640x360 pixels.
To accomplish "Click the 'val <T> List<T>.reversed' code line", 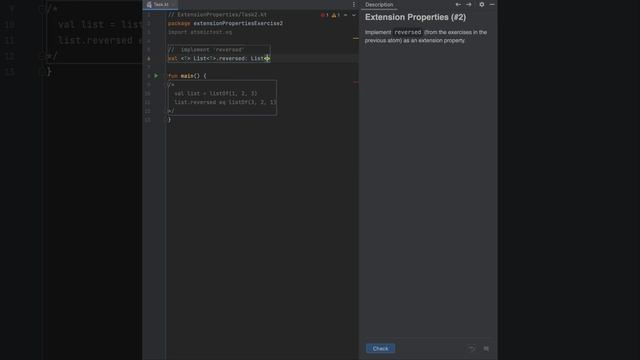I will [x=219, y=58].
